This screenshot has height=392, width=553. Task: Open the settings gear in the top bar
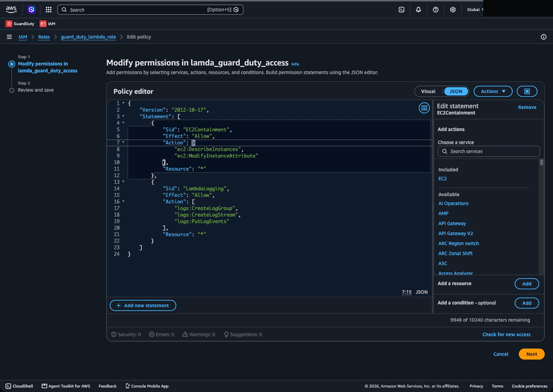tap(453, 10)
